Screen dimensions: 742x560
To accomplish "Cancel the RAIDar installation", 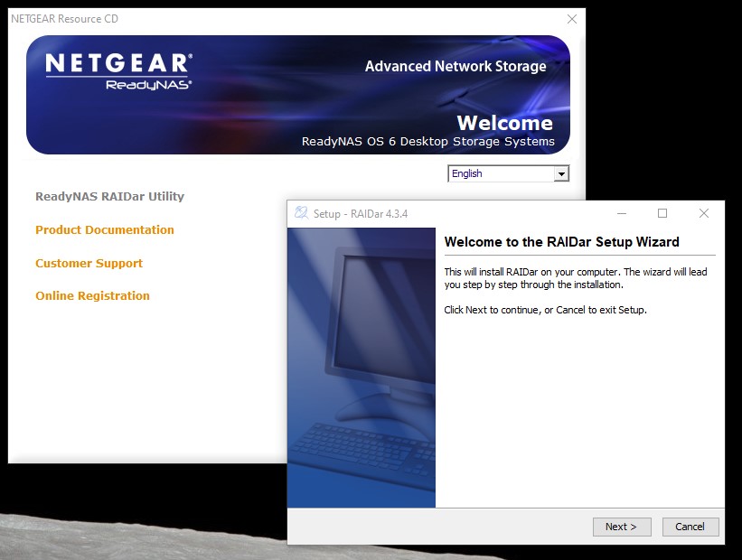I will [690, 527].
